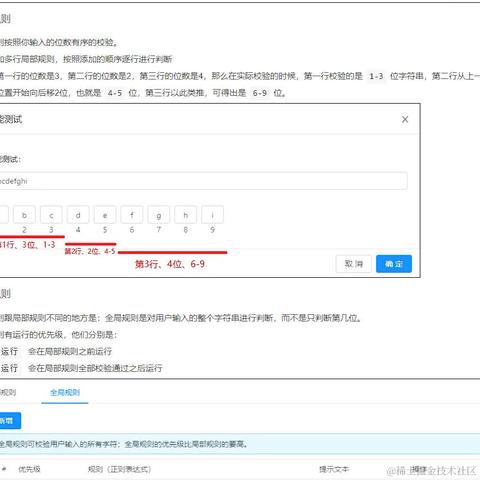Click the blue info banner about 全局规则 priority

click(240, 444)
